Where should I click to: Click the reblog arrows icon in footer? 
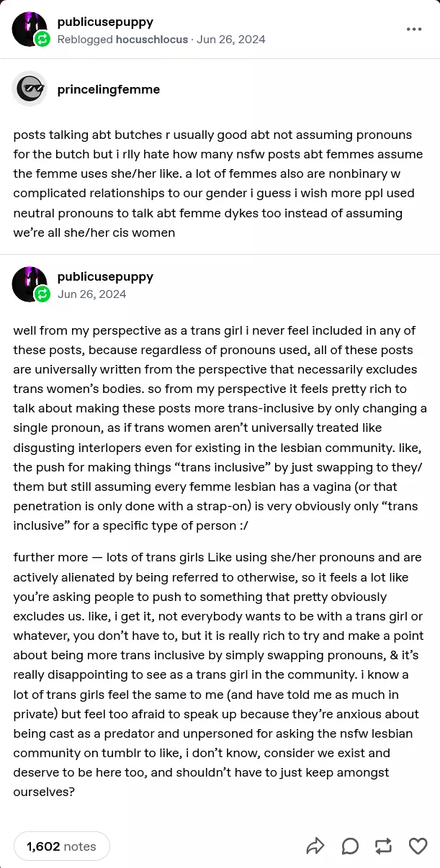click(384, 846)
